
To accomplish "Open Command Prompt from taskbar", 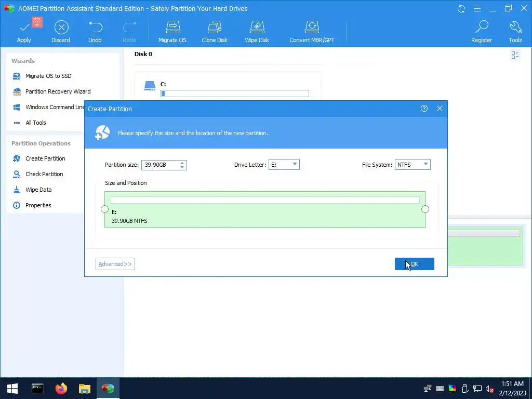I will 37,389.
